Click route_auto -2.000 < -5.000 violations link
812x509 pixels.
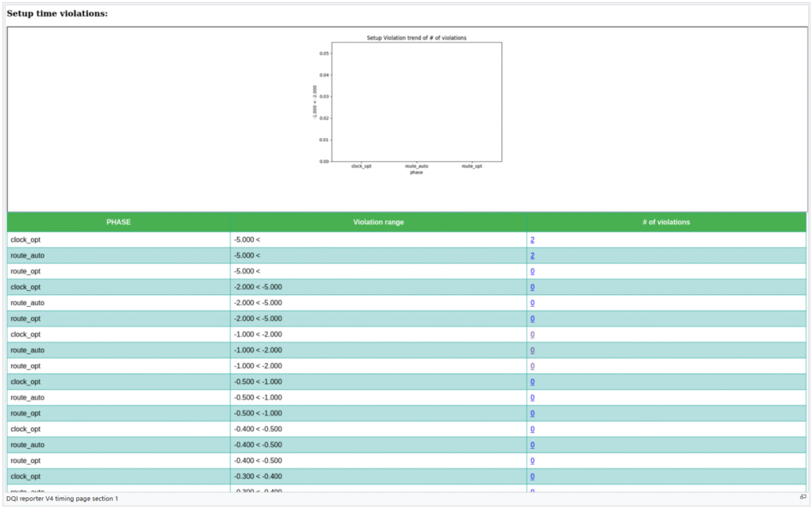(x=532, y=303)
